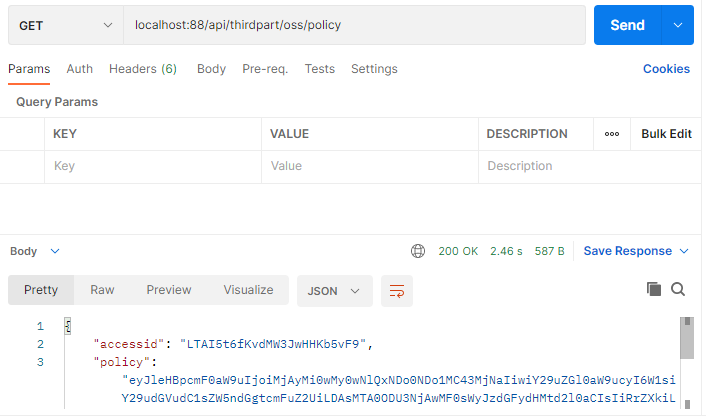The image size is (706, 416).
Task: Click 587 B response size
Action: (549, 251)
